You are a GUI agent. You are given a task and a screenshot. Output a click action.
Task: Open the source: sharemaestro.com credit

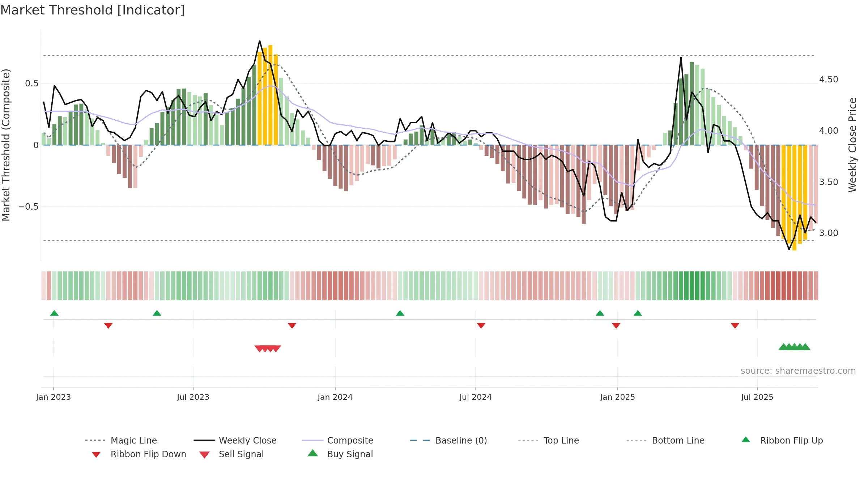pyautogui.click(x=798, y=371)
